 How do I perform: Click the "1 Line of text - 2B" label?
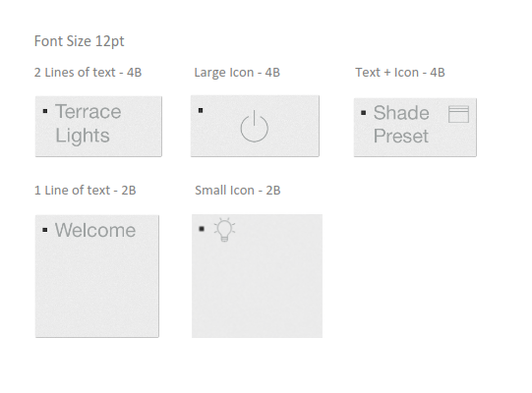click(x=86, y=191)
